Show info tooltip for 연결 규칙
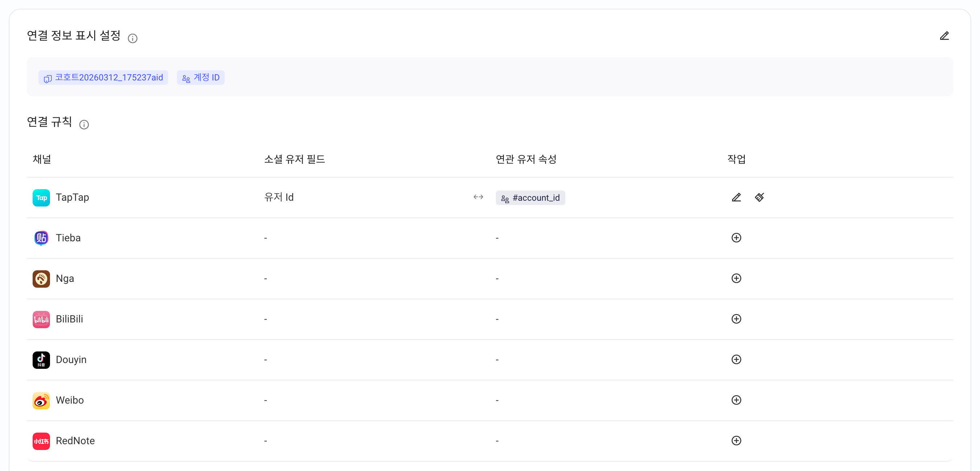The image size is (980, 471). point(84,125)
